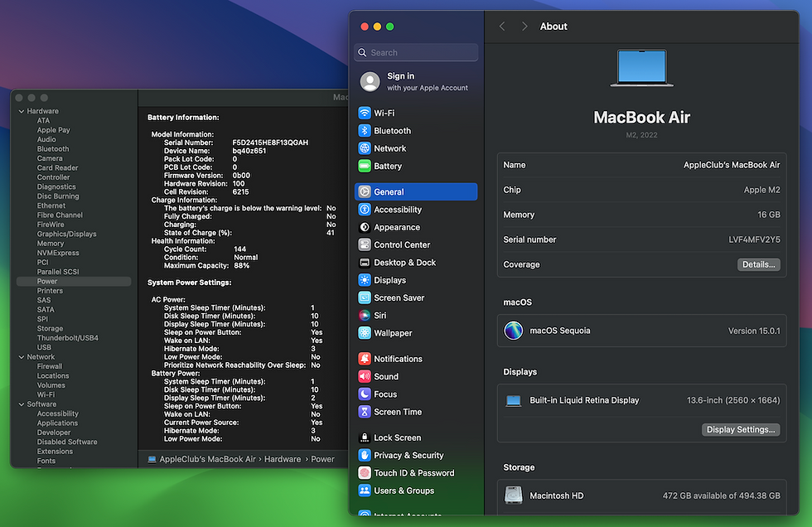The image size is (812, 527).
Task: Open the Appearance icon
Action: 365,227
